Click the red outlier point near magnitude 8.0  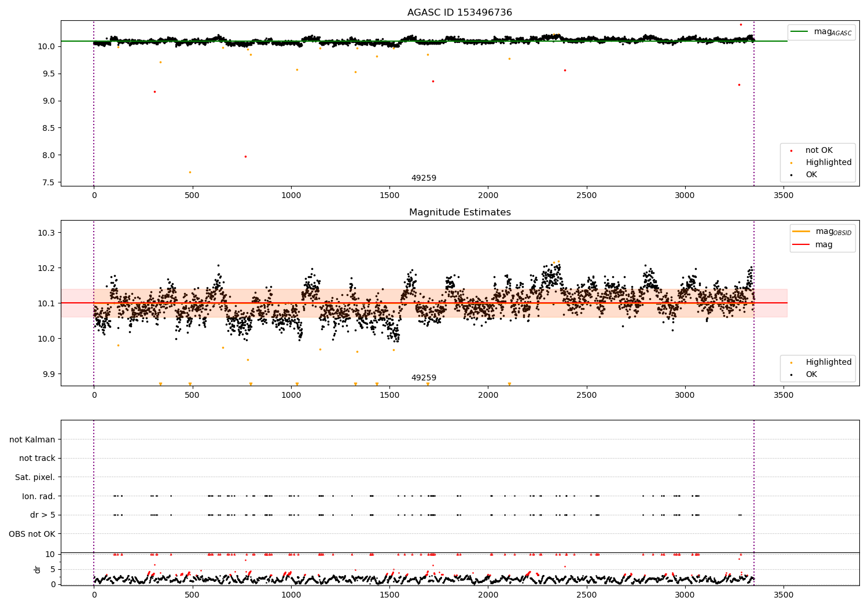click(245, 156)
